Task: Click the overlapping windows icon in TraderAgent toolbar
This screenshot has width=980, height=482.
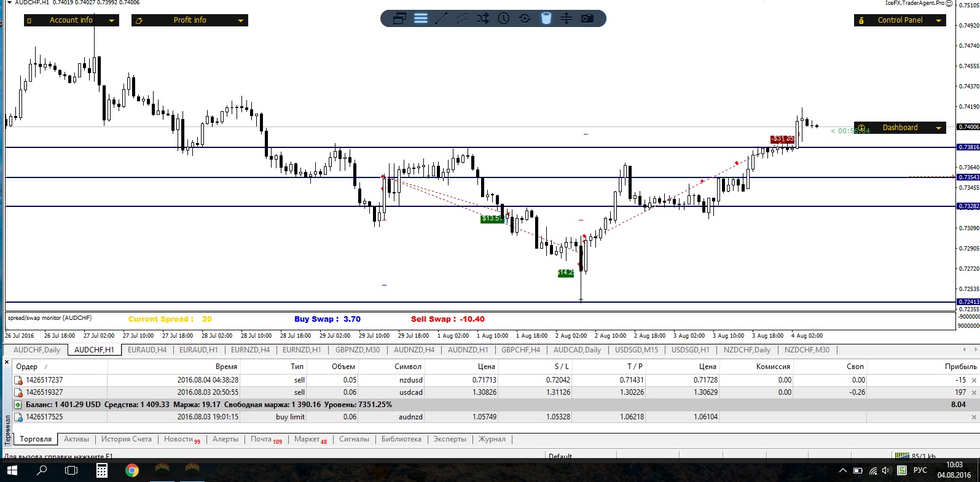Action: click(399, 18)
